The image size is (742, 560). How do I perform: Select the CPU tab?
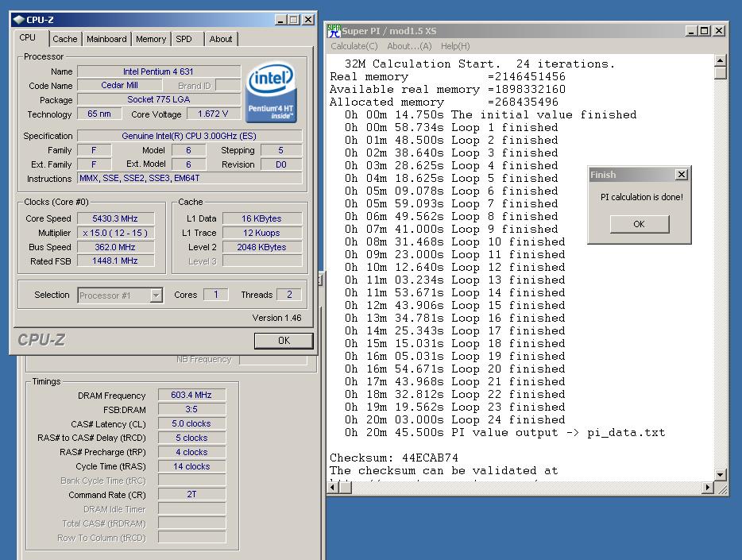[x=28, y=37]
